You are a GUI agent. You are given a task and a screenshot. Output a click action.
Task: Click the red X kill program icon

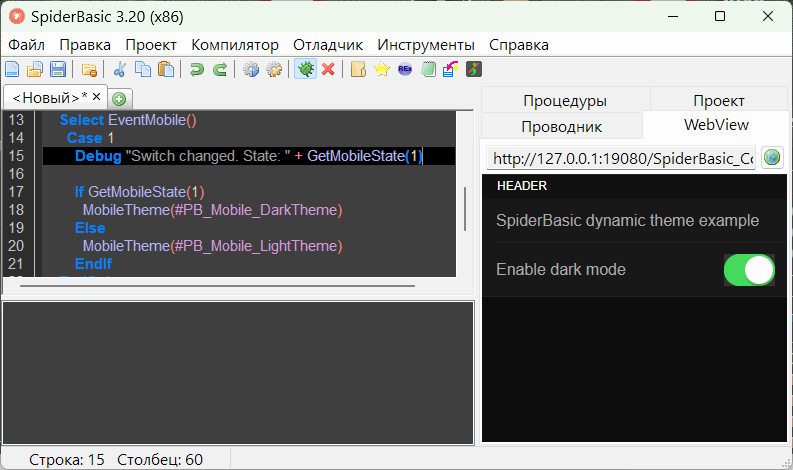(x=328, y=69)
